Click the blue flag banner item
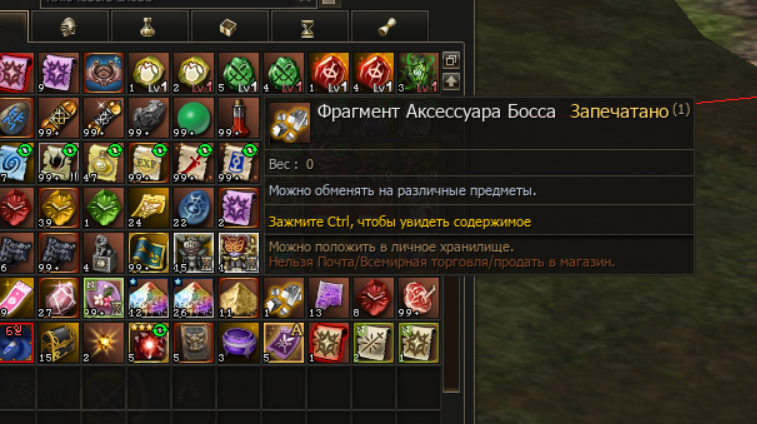 click(x=148, y=253)
